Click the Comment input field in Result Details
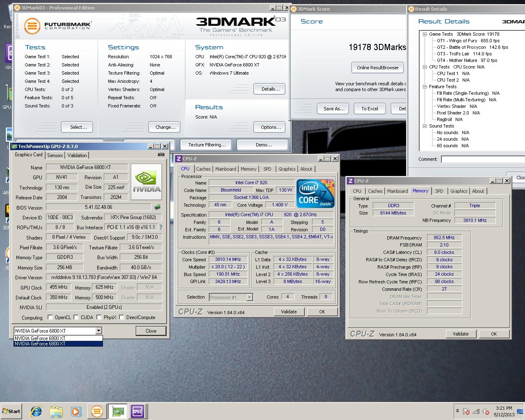 [483, 159]
